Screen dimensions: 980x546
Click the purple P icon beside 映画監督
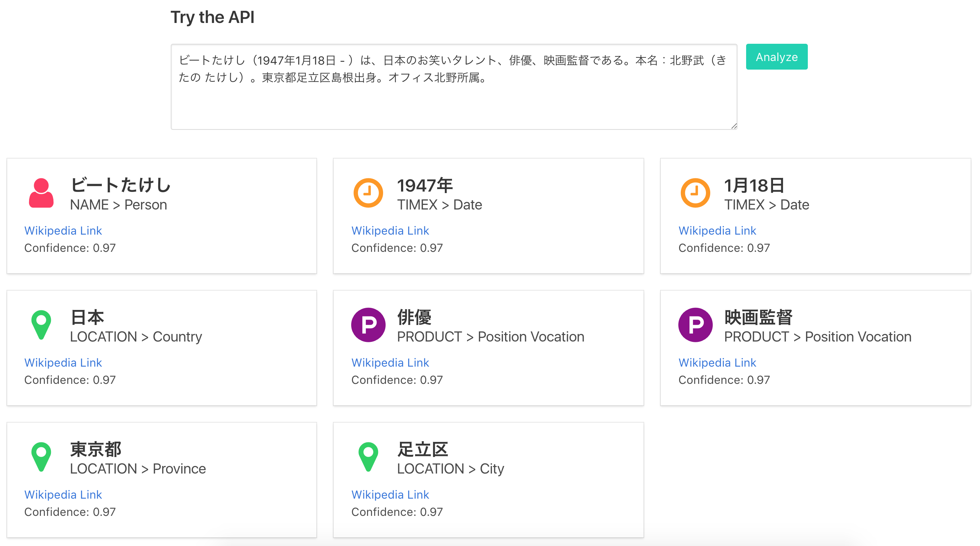tap(695, 325)
